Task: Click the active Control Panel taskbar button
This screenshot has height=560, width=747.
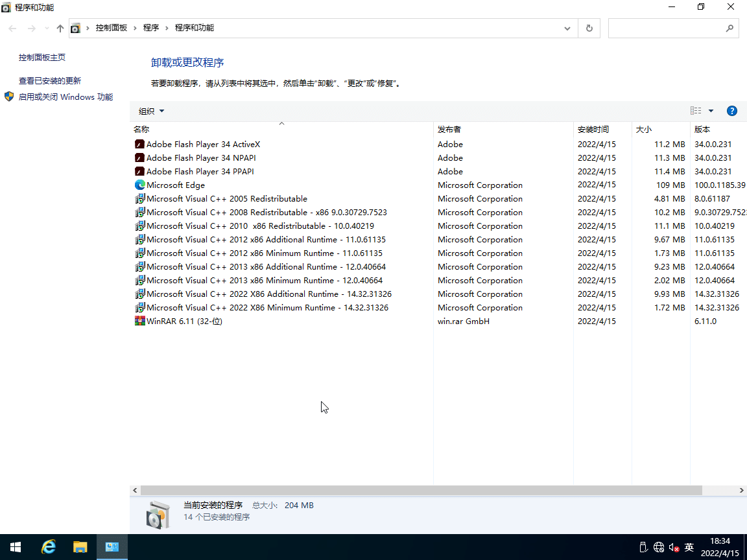Action: tap(112, 546)
